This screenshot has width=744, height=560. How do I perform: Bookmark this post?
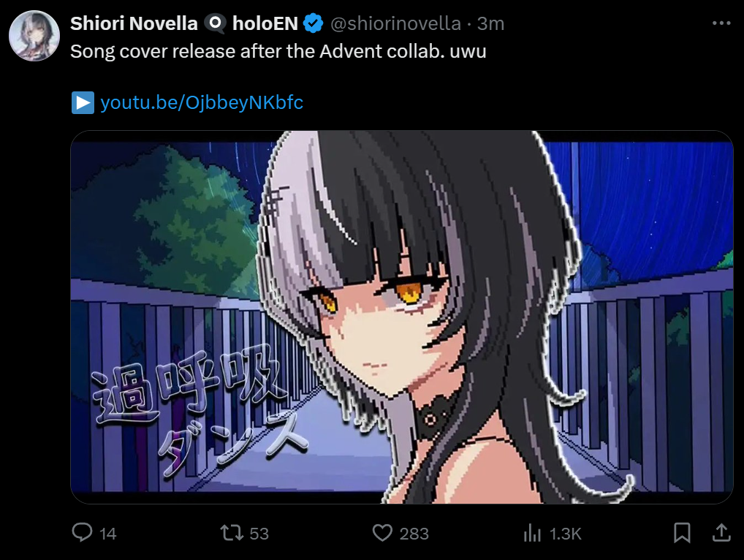coord(682,532)
